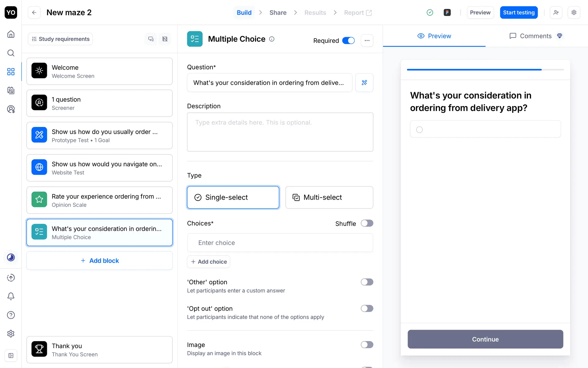This screenshot has width=588, height=368.
Task: Click the help question mark icon
Action: click(11, 315)
